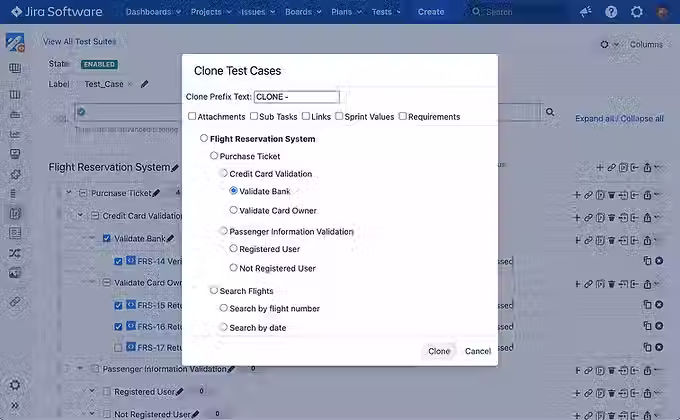Open the Jira settings gear in header
680x420 pixels.
[637, 12]
